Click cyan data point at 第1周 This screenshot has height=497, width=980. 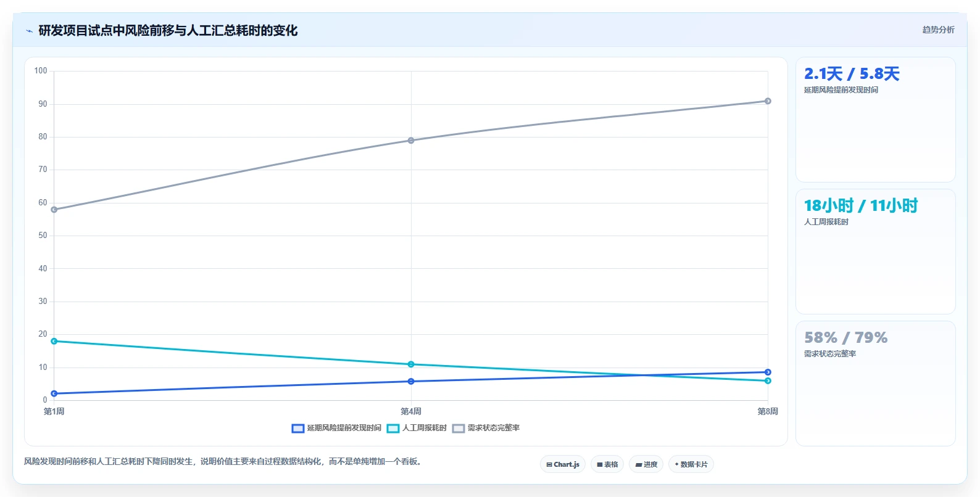(54, 341)
